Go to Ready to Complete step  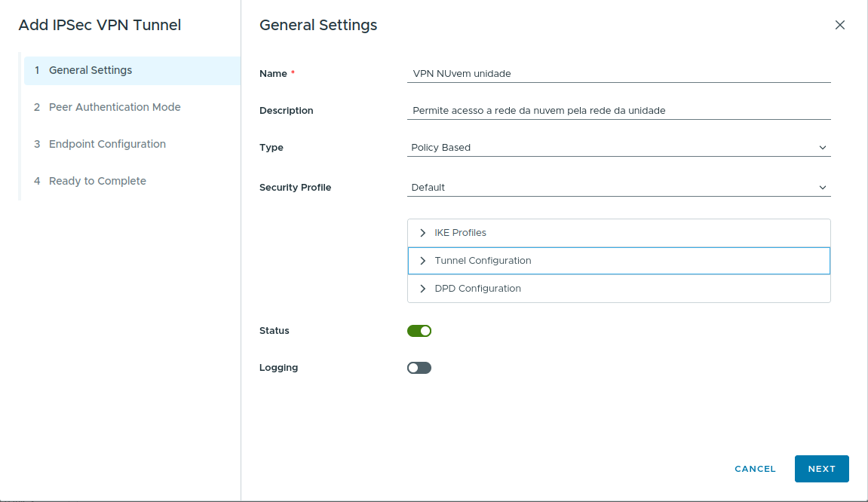[97, 182]
